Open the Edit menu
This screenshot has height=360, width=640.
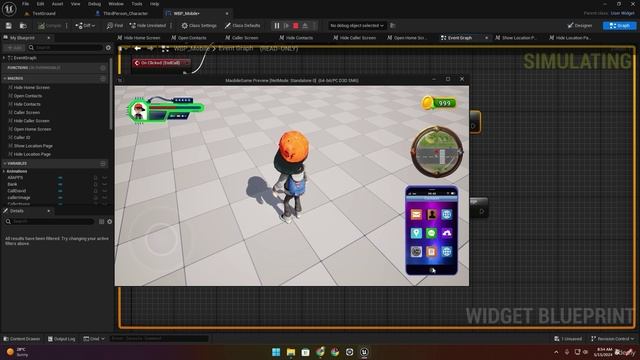click(40, 4)
